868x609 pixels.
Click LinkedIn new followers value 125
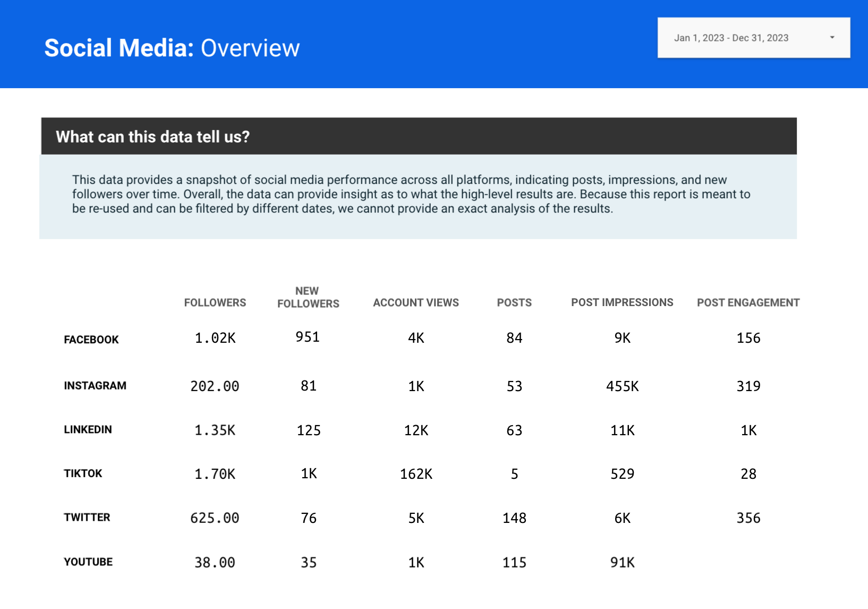pyautogui.click(x=309, y=430)
